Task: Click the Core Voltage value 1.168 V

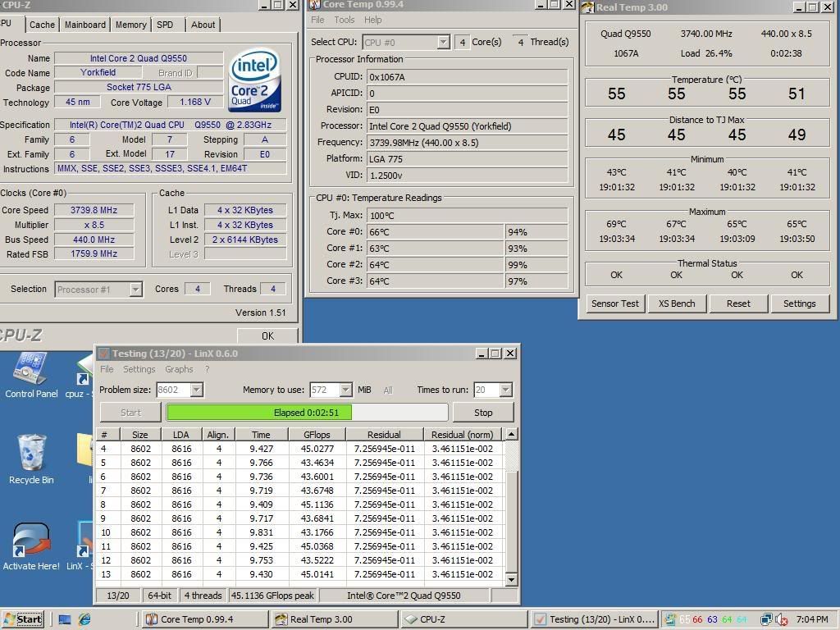Action: pos(195,102)
